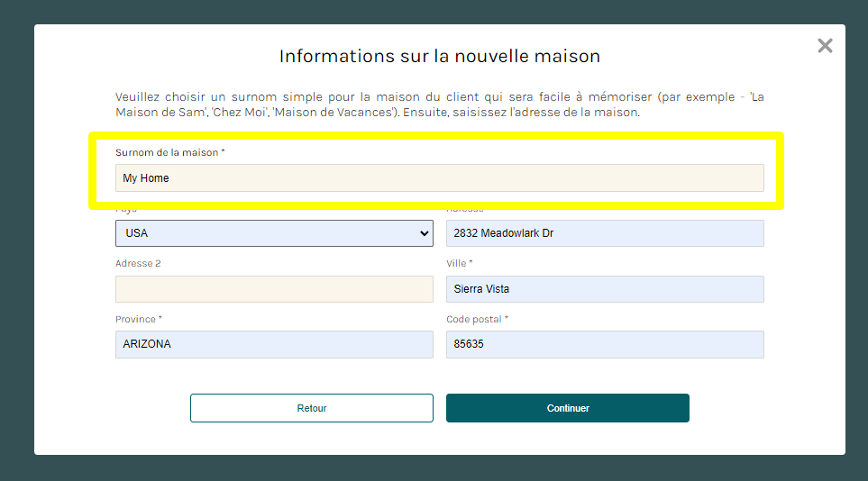The width and height of the screenshot is (868, 481).
Task: Click the Province label
Action: 139,319
